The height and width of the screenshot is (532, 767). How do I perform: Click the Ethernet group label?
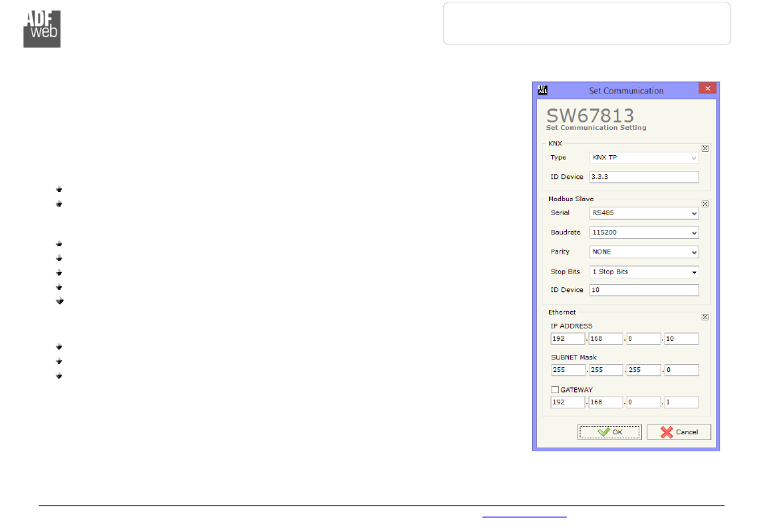click(562, 312)
